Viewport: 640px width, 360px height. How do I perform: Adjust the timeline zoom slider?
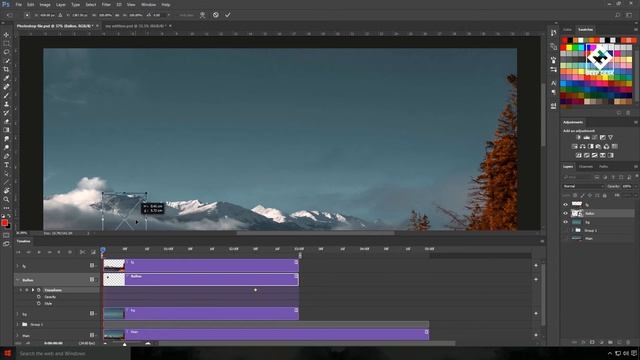125,344
